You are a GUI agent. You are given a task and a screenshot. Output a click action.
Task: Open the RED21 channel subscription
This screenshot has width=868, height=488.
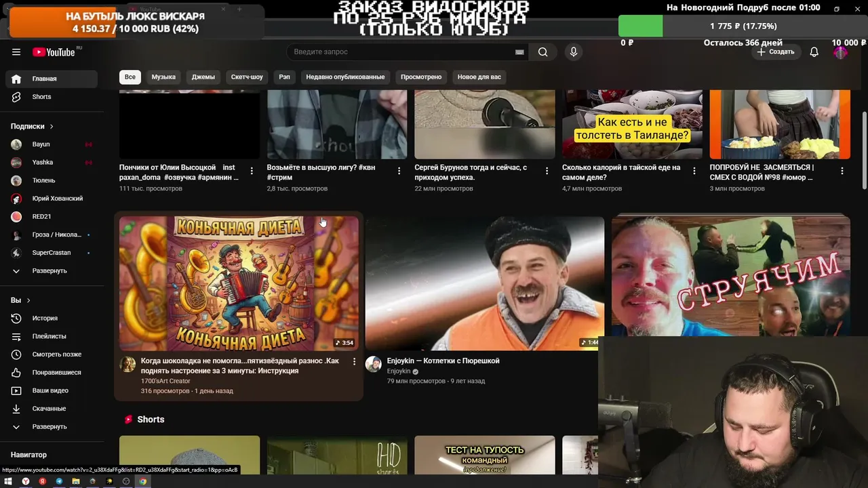(x=52, y=217)
